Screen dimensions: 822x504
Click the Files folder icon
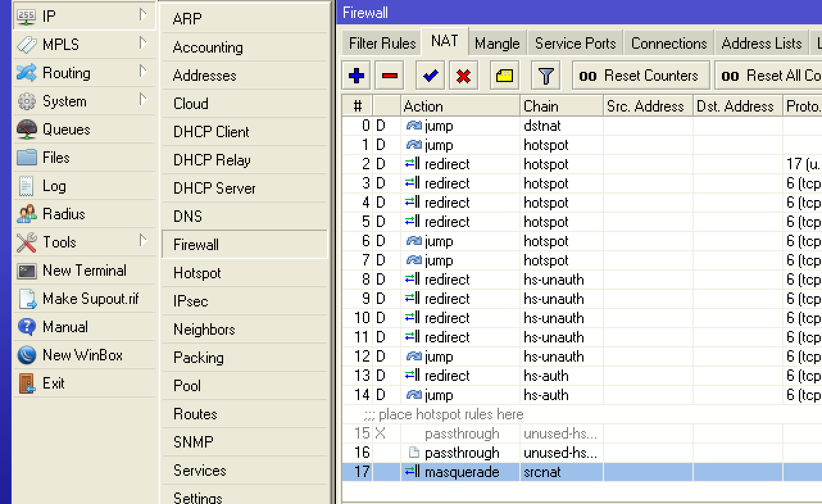click(26, 157)
